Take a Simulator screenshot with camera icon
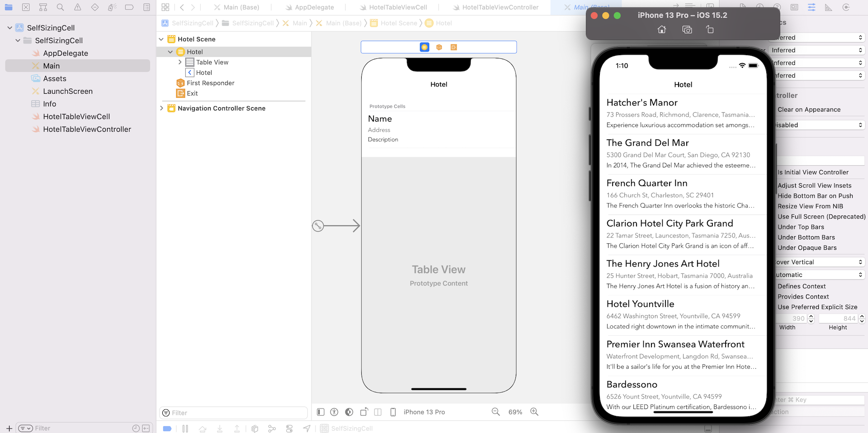The image size is (868, 433). [687, 30]
